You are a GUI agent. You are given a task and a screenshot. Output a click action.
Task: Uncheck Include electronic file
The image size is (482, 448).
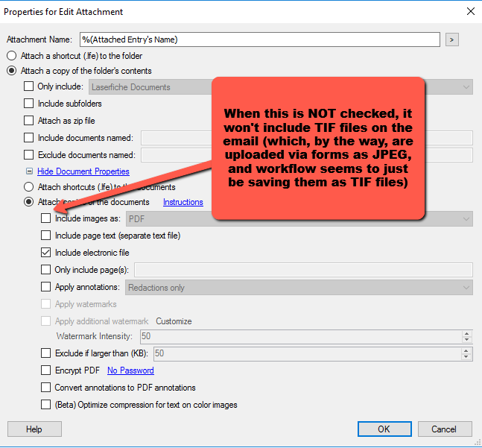(45, 253)
